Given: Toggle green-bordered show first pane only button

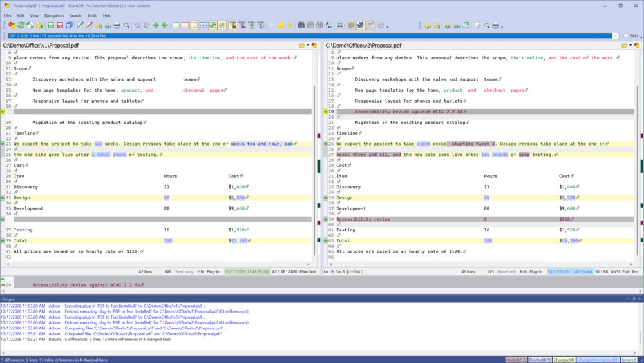Looking at the screenshot, I should 176,26.
